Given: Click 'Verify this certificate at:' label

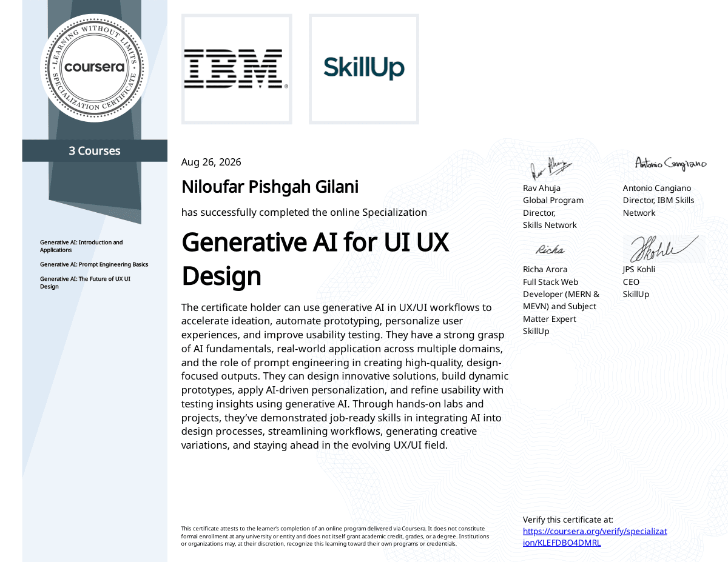Looking at the screenshot, I should coord(568,520).
